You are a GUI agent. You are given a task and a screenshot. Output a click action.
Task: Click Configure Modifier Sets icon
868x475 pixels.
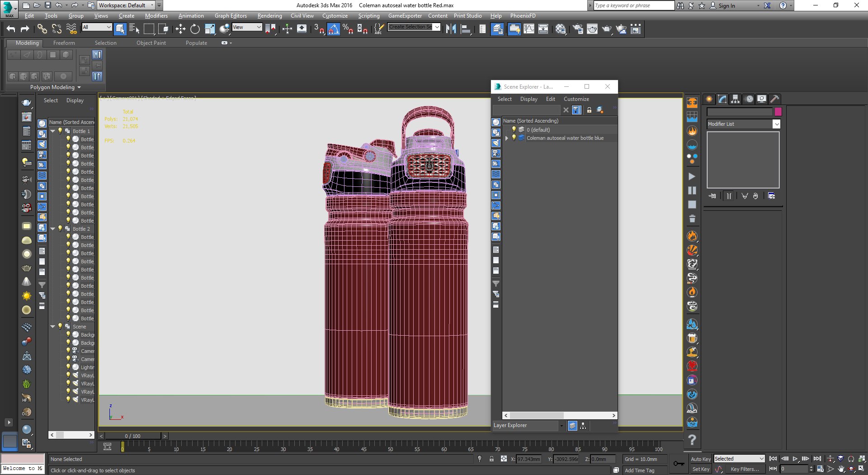click(x=772, y=196)
